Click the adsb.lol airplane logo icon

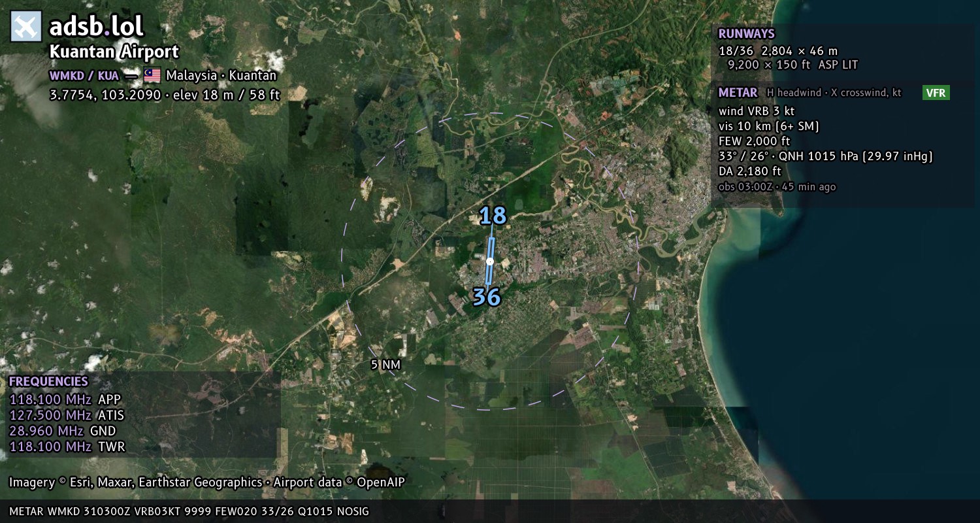coord(26,27)
